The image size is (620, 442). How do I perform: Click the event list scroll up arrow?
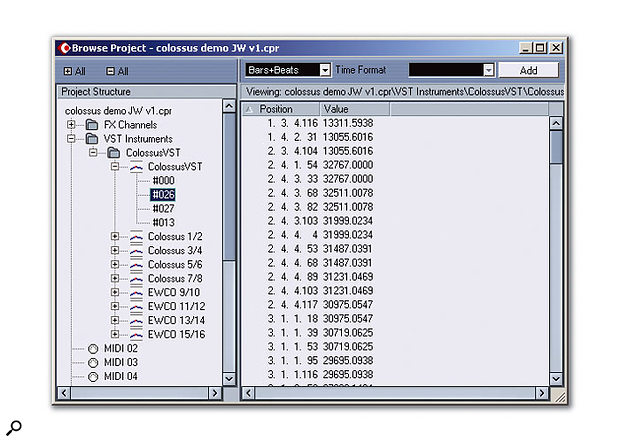556,123
